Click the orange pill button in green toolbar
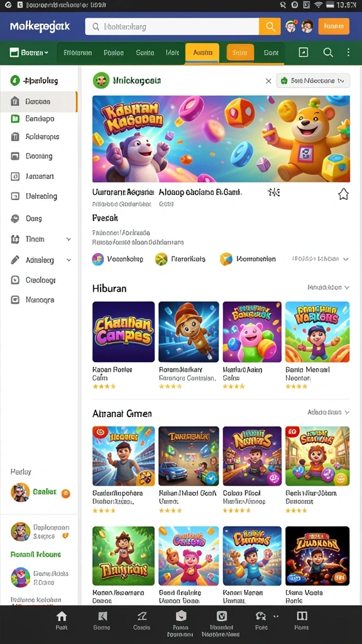362x644 pixels. click(x=240, y=53)
